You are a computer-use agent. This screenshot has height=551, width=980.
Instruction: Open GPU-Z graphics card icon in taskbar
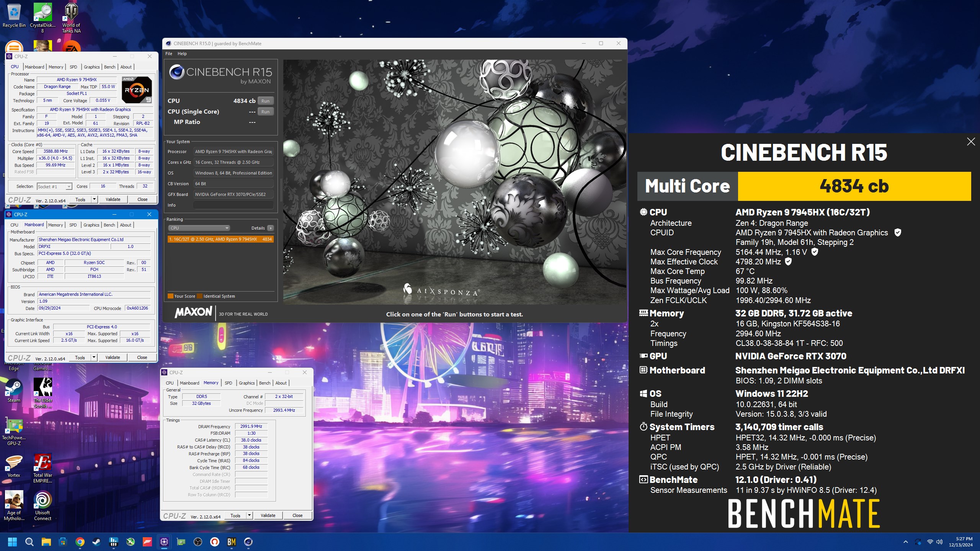[181, 542]
